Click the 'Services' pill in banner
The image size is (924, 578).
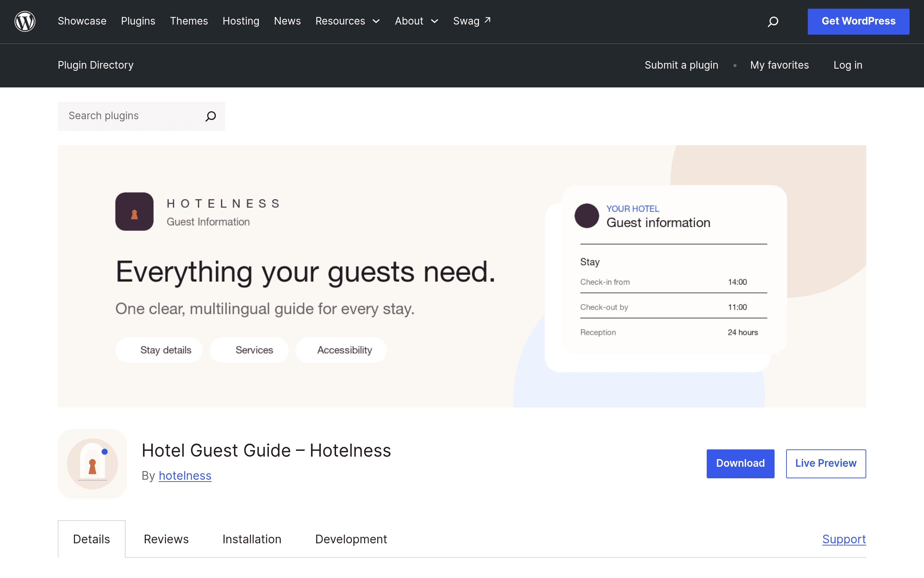click(249, 350)
